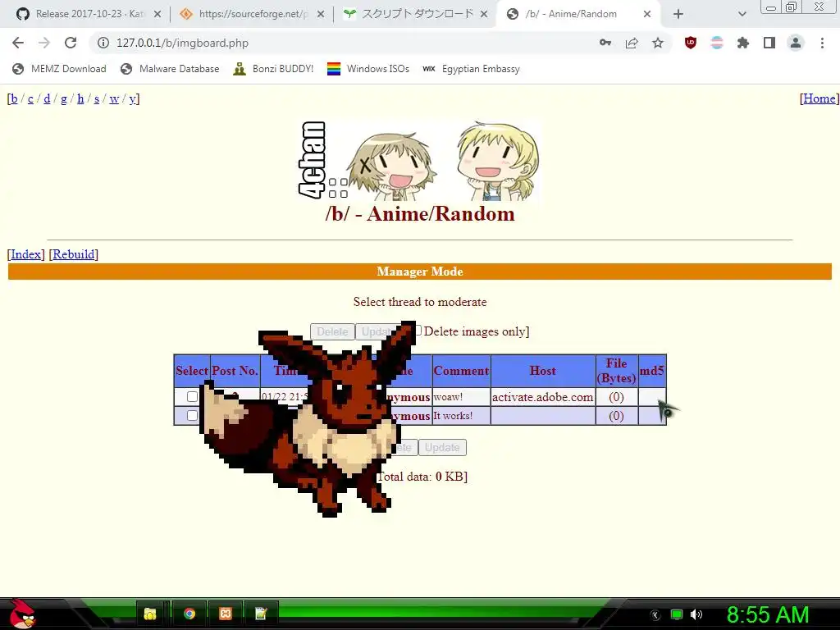Open Bonzi BUDDY! bookmark

click(x=274, y=69)
